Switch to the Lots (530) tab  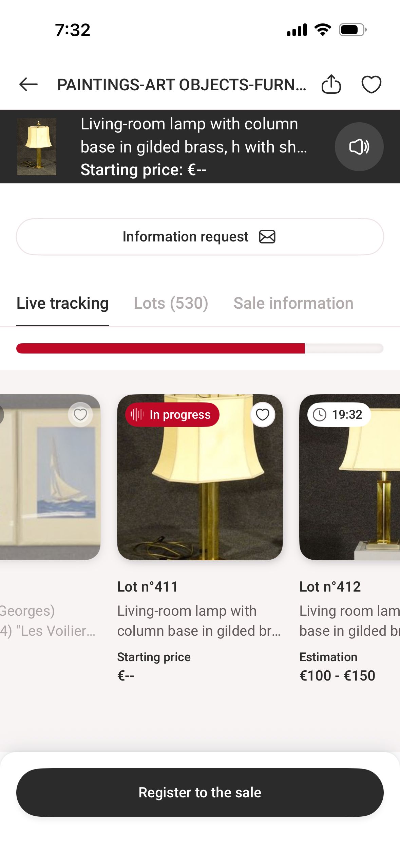point(171,303)
